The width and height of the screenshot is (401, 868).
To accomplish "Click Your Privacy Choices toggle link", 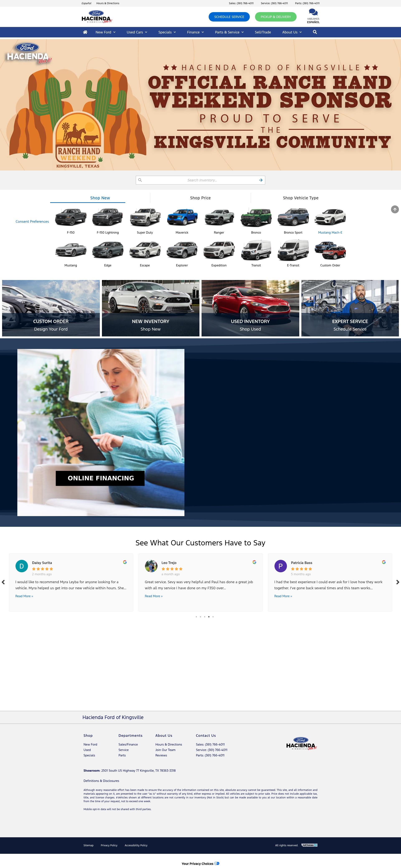I will [200, 864].
